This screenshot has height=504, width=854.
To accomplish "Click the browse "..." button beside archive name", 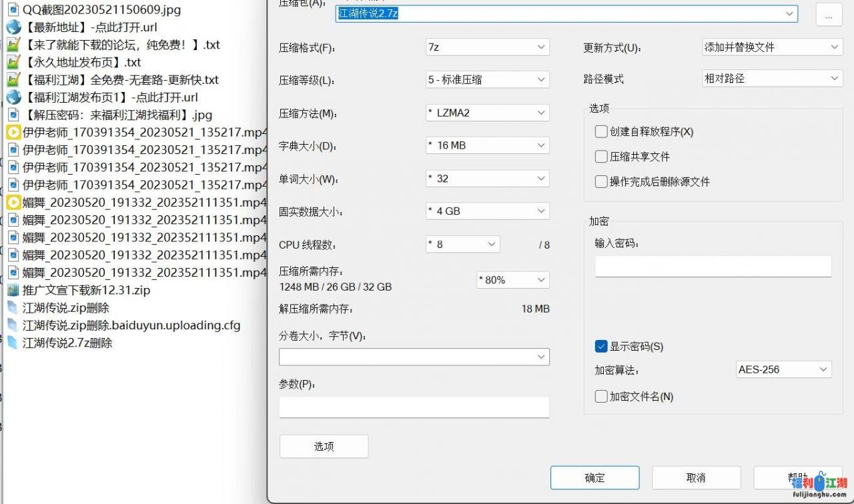I will (828, 14).
